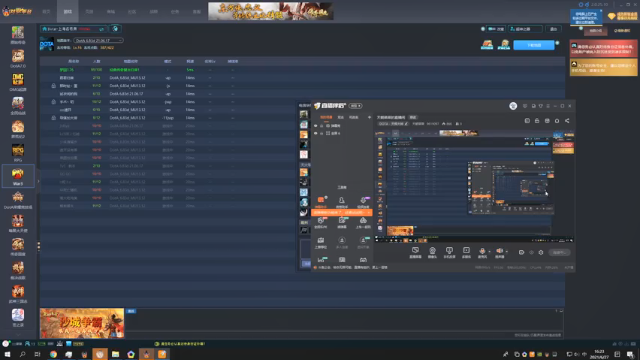Image resolution: width=640 pixels, height=360 pixels.
Task: Toggle visibility eye of second scene source
Action: click(316, 133)
